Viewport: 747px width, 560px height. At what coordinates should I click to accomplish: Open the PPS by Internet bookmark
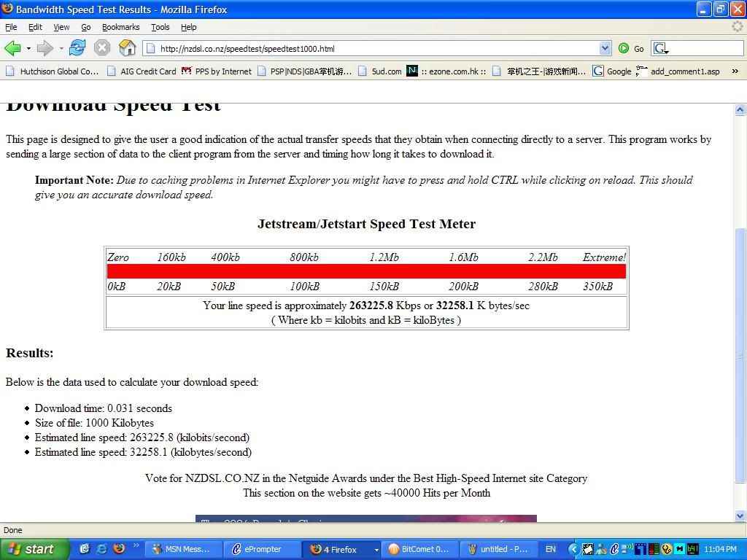(x=217, y=71)
